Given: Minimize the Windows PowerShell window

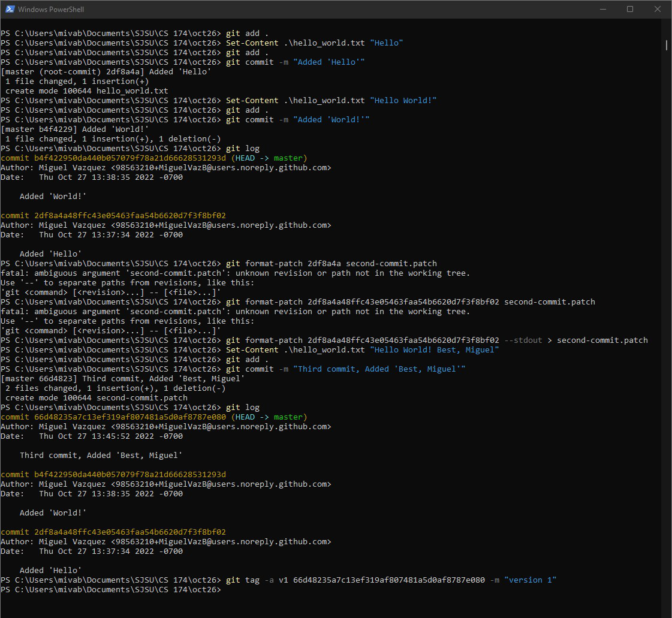Looking at the screenshot, I should pos(602,9).
